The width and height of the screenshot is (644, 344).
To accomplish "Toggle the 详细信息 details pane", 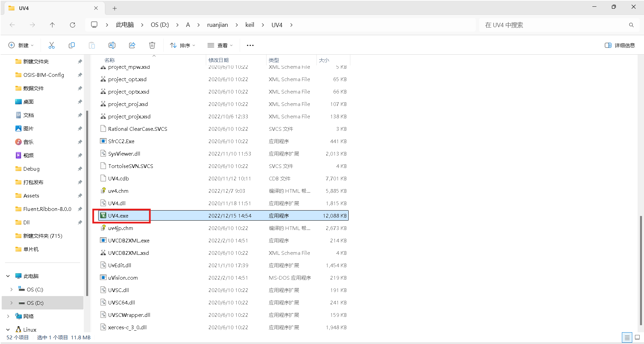I will 620,45.
